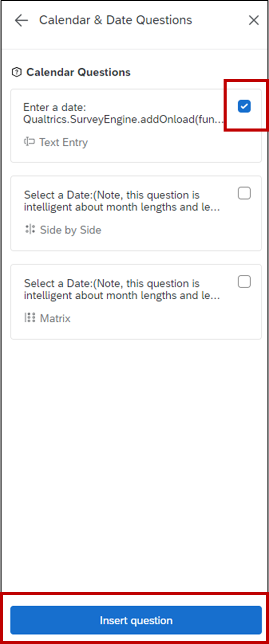Click the 'Text Entry' label
This screenshot has width=269, height=644.
pos(63,143)
